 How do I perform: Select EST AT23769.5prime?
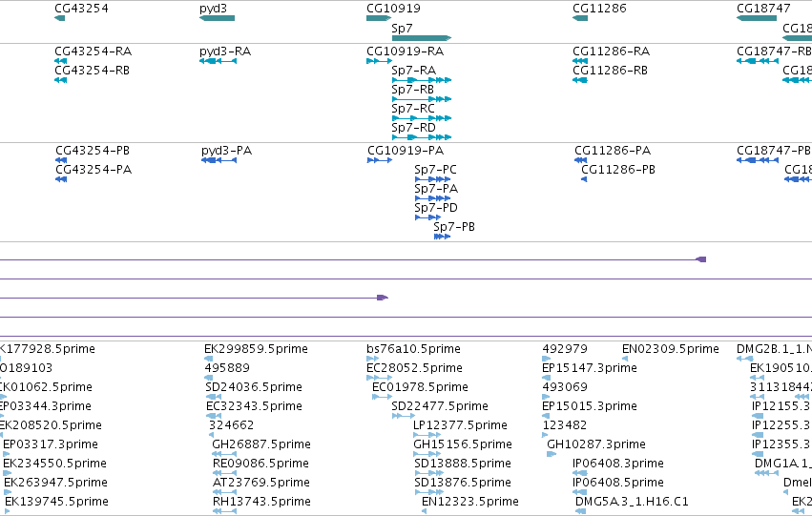click(x=261, y=484)
